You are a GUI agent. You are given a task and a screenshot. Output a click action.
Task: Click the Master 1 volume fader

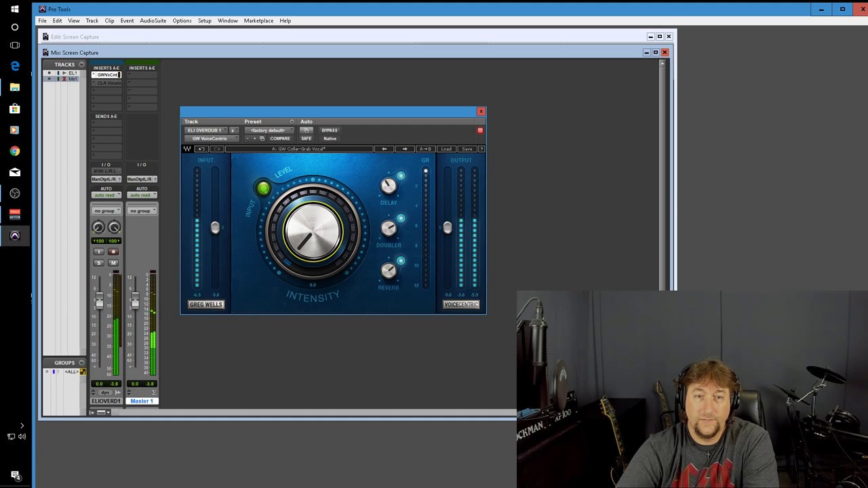135,301
